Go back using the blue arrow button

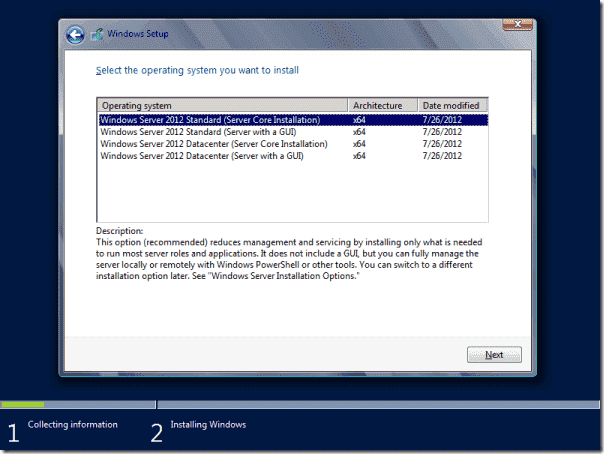[75, 35]
